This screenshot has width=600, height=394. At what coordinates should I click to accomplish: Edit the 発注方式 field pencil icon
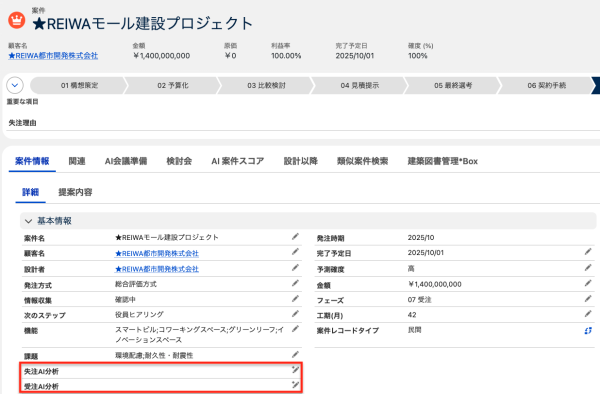point(295,283)
